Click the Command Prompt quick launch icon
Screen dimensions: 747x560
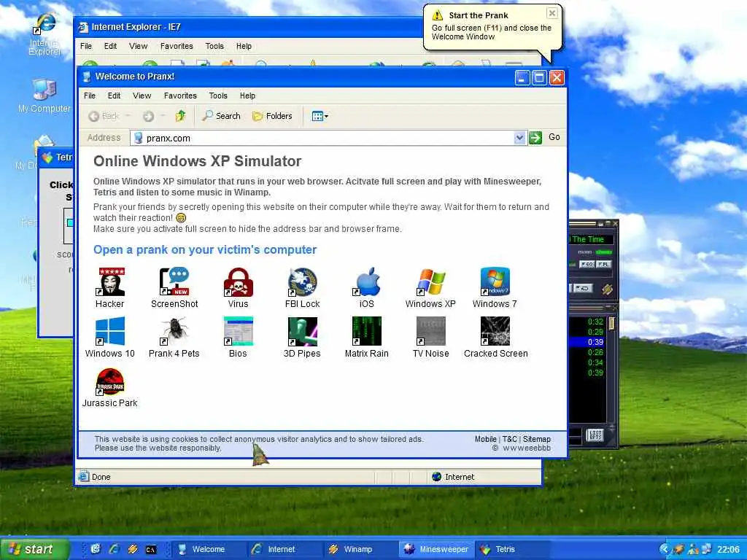click(151, 550)
